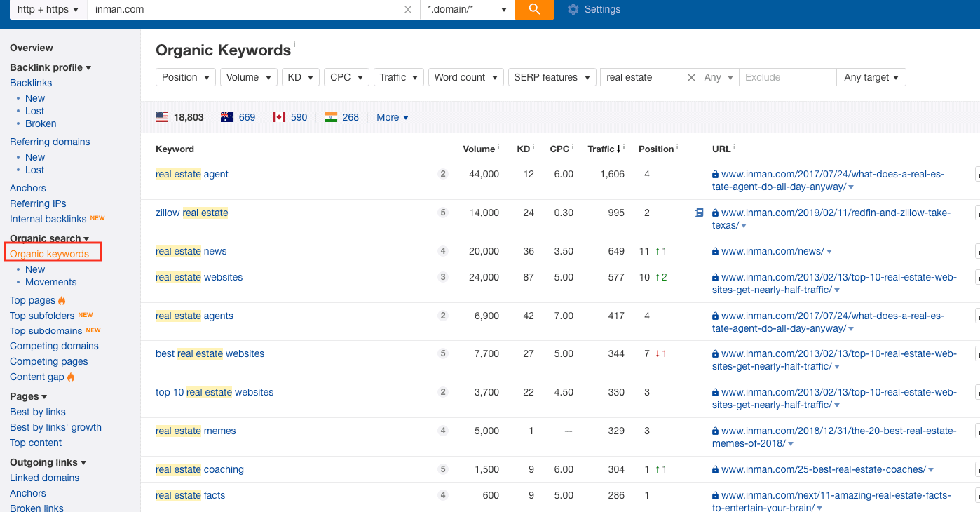Click the Exclude keywords input field
This screenshot has height=512, width=980.
click(x=788, y=77)
